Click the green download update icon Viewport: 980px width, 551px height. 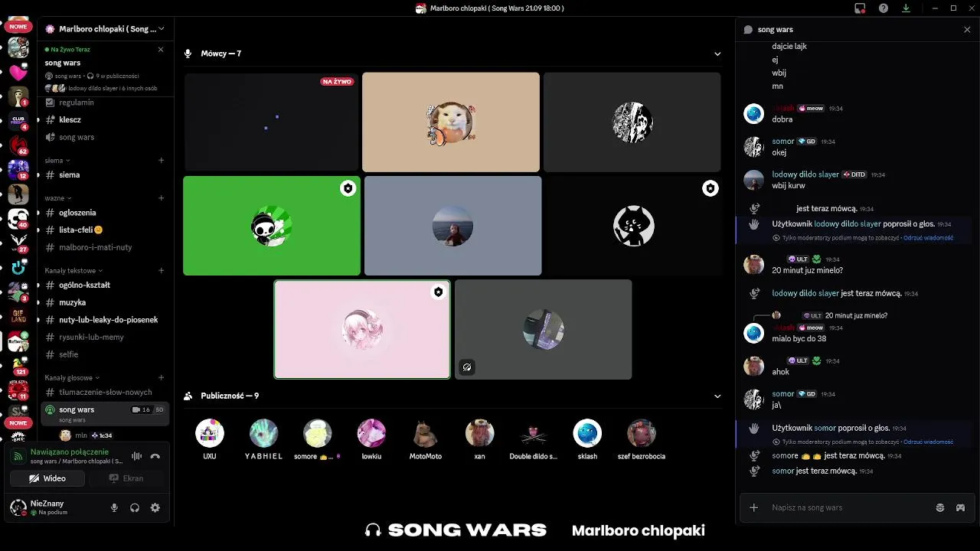point(906,8)
